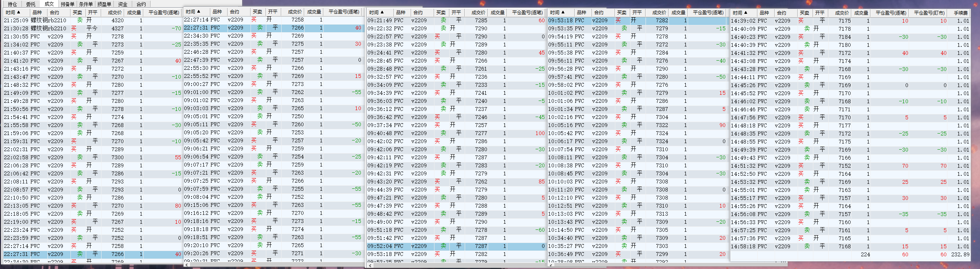
Task: Open the 条件单 tab
Action: point(86,4)
